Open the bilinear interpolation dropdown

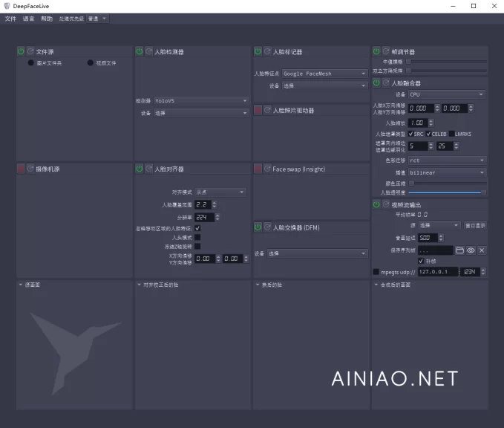point(447,172)
